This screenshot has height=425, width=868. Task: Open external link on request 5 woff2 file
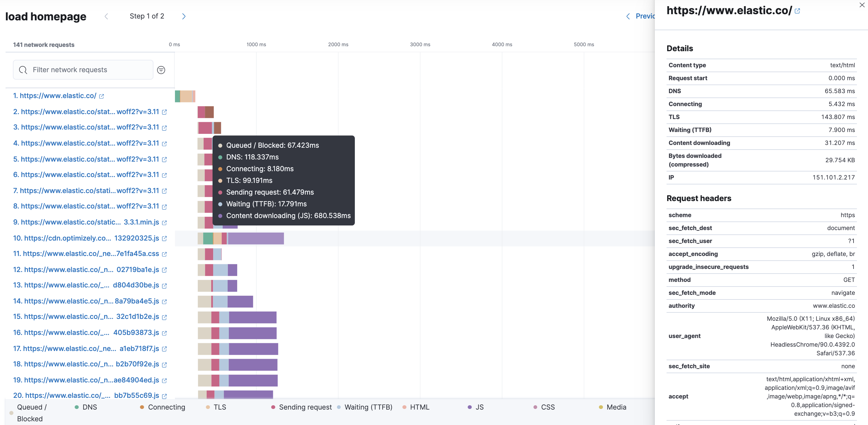point(164,159)
